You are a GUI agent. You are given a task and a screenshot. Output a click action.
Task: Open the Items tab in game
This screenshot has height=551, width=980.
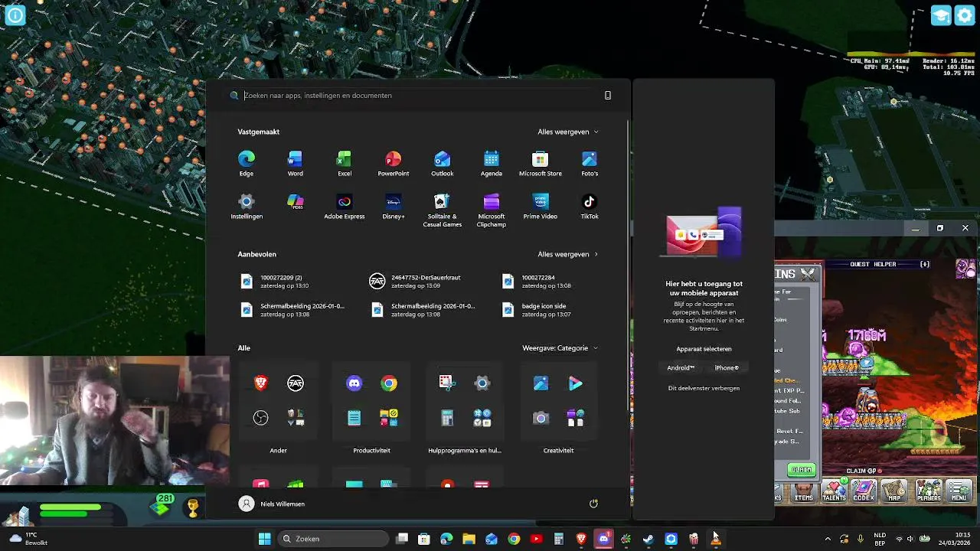(x=804, y=491)
